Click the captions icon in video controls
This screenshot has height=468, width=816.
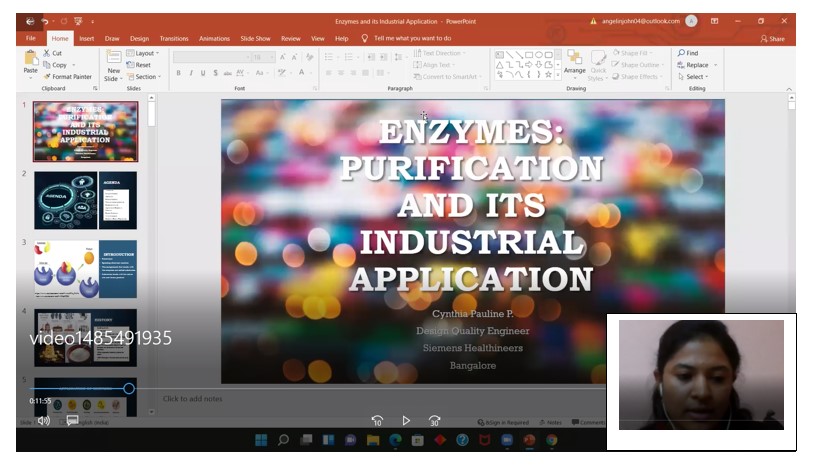(x=72, y=421)
